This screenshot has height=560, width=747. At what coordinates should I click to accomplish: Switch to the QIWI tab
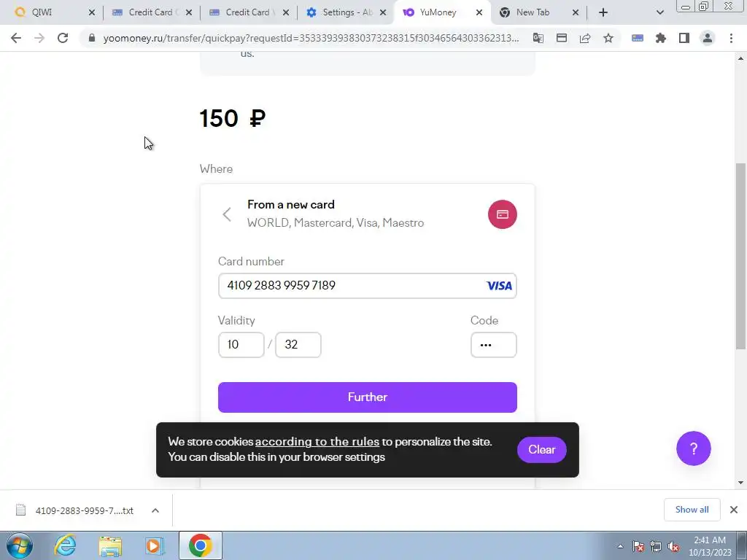[53, 12]
